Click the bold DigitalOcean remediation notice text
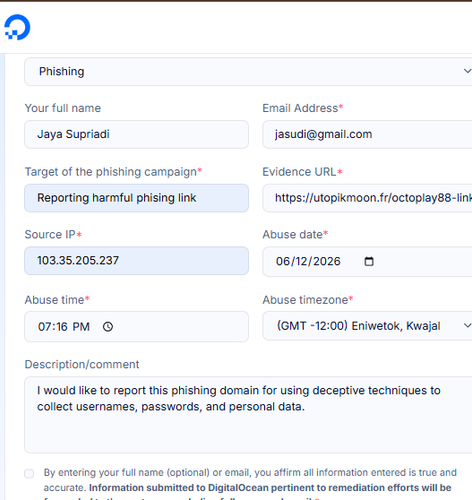472x500 pixels. tap(270, 488)
